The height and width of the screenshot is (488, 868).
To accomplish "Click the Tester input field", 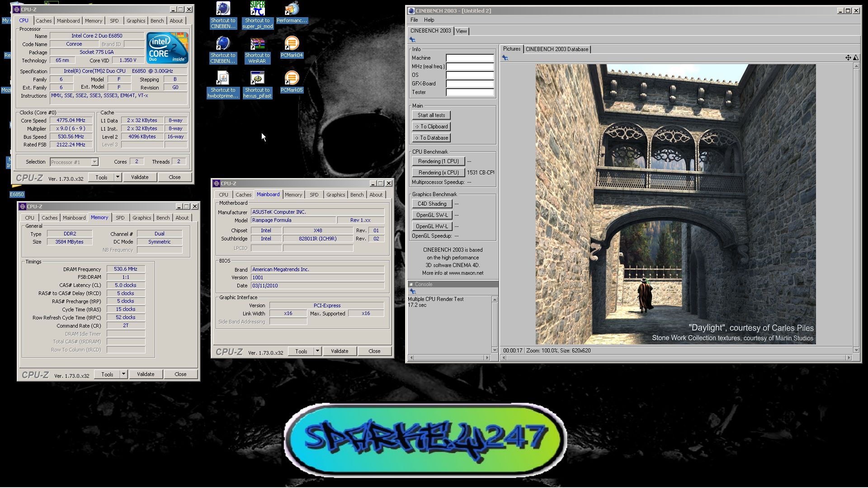I will [470, 92].
